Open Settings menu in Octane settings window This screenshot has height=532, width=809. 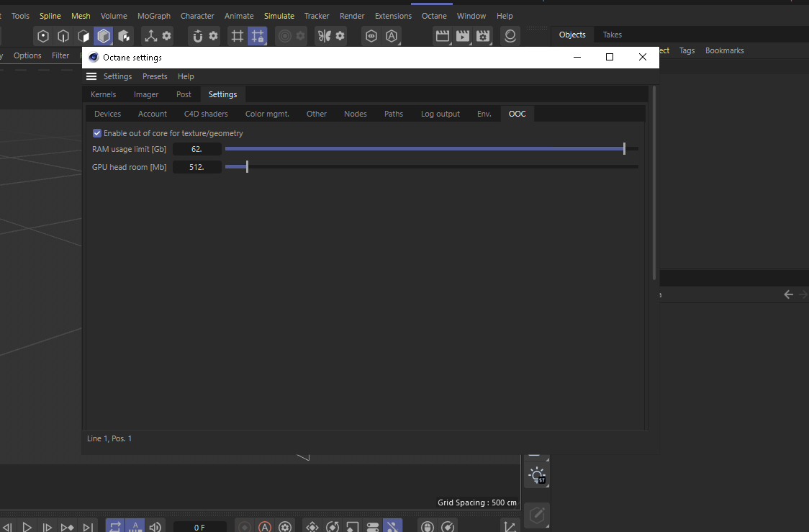117,76
